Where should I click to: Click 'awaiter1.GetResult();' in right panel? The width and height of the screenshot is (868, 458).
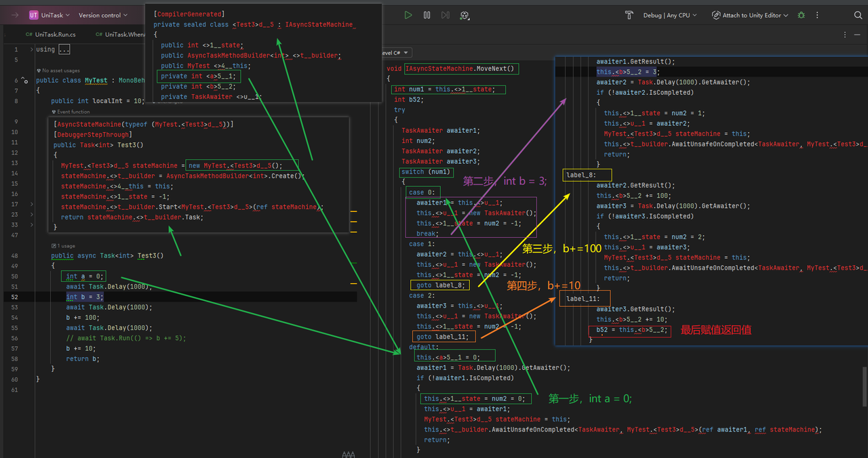pyautogui.click(x=636, y=62)
